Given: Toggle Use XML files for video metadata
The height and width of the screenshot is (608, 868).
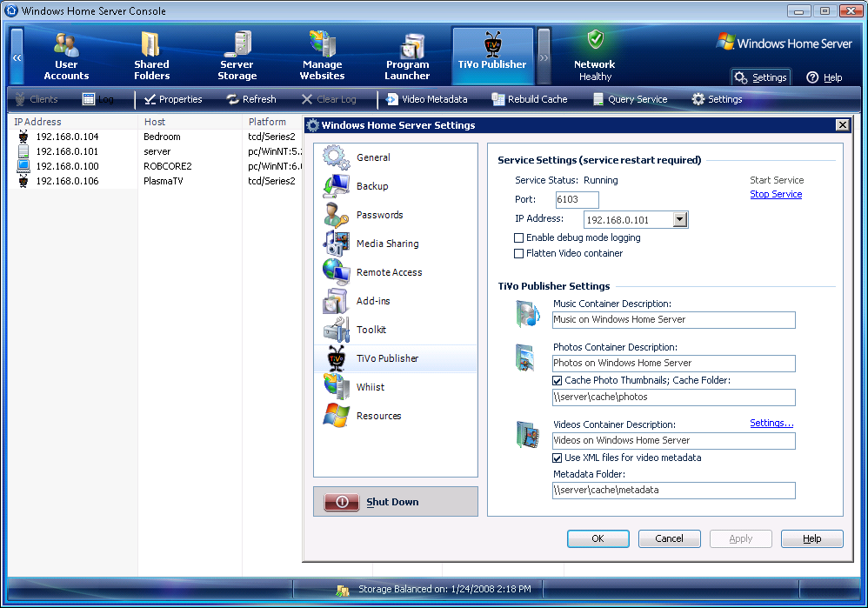Looking at the screenshot, I should 557,458.
